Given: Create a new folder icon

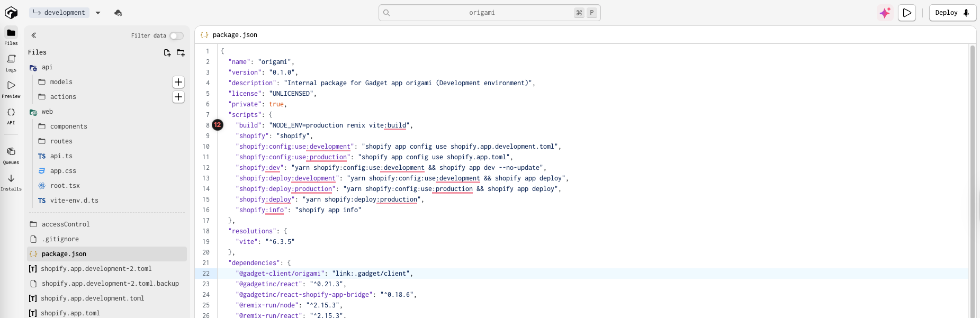Looking at the screenshot, I should tap(181, 52).
